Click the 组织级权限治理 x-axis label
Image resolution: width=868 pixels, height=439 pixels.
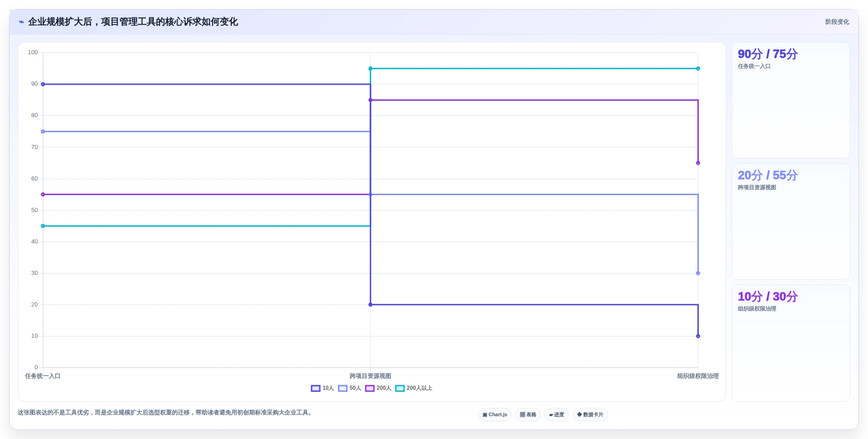coord(698,376)
